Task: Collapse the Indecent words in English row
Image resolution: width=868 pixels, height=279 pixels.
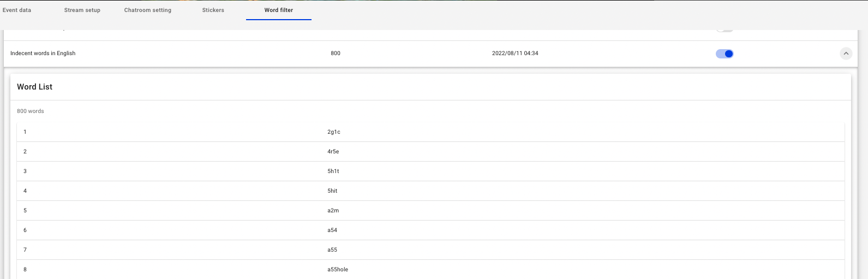Action: [845, 54]
